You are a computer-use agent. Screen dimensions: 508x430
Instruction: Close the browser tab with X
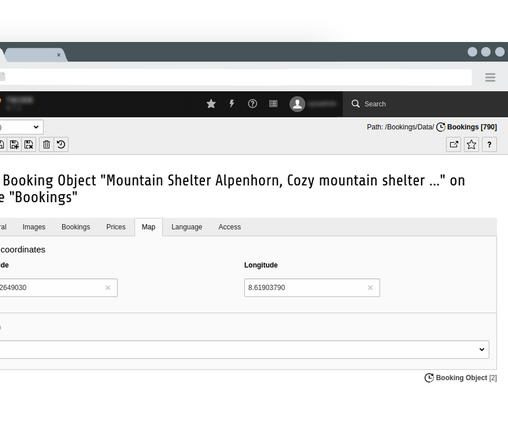point(59,55)
